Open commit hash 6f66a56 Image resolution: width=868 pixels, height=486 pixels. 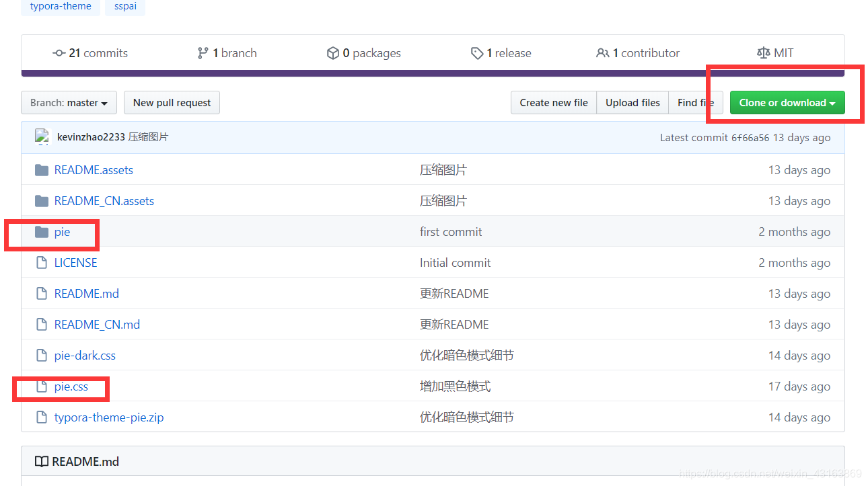pyautogui.click(x=750, y=138)
